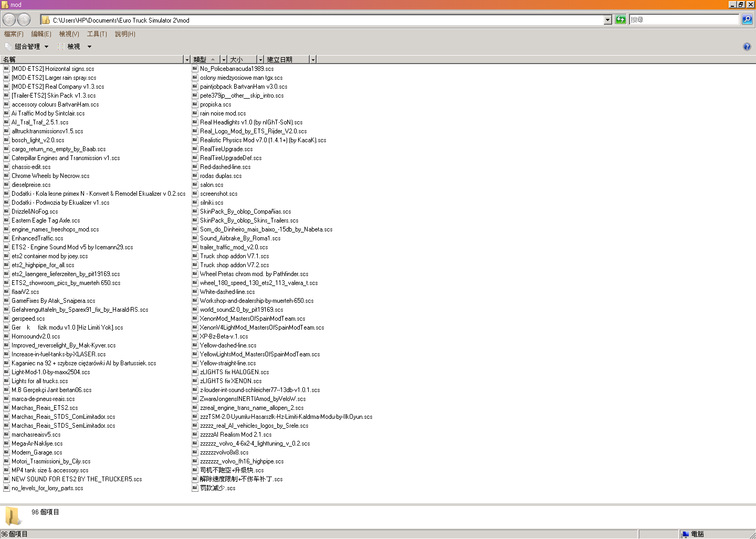
Task: Open the Help question mark icon
Action: [747, 47]
